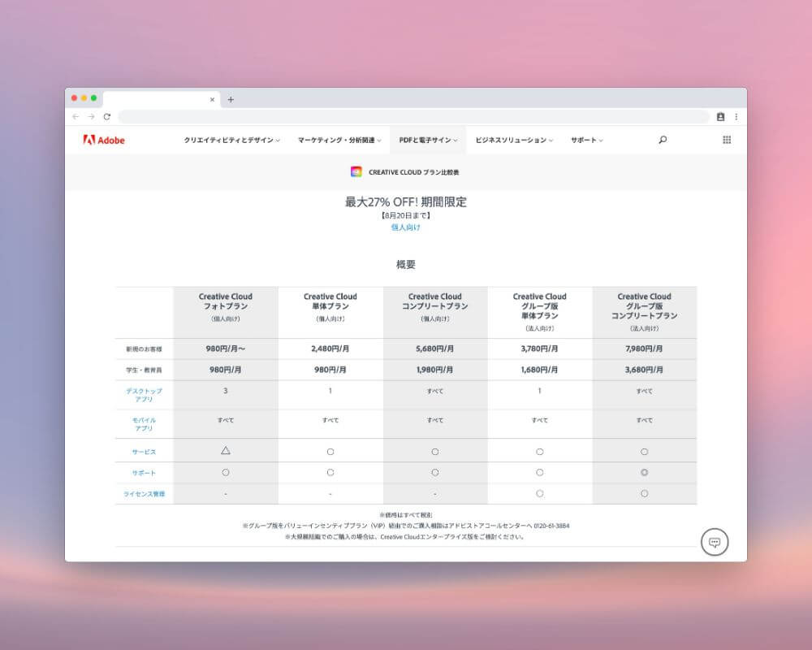
Task: Click the 概要 heading
Action: [x=406, y=264]
